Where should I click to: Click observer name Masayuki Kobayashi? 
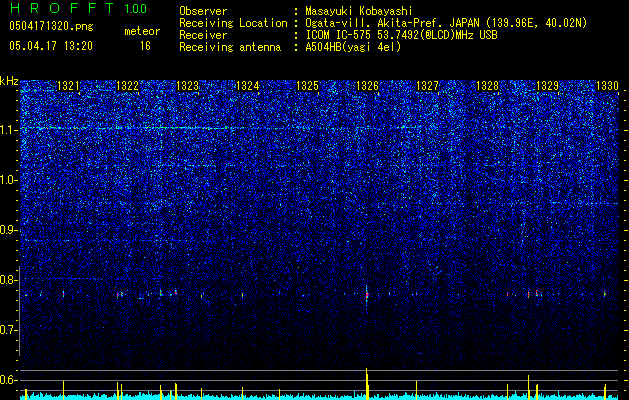358,11
